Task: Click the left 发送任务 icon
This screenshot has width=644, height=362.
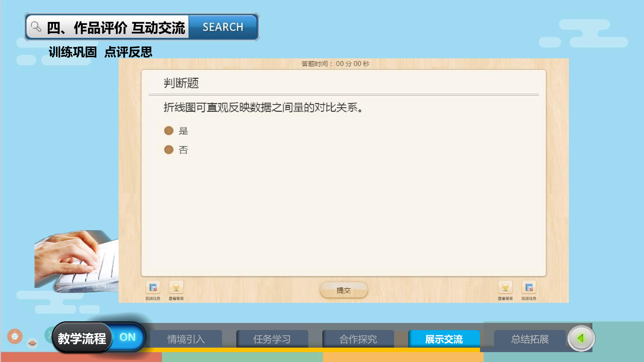Action: pyautogui.click(x=153, y=287)
